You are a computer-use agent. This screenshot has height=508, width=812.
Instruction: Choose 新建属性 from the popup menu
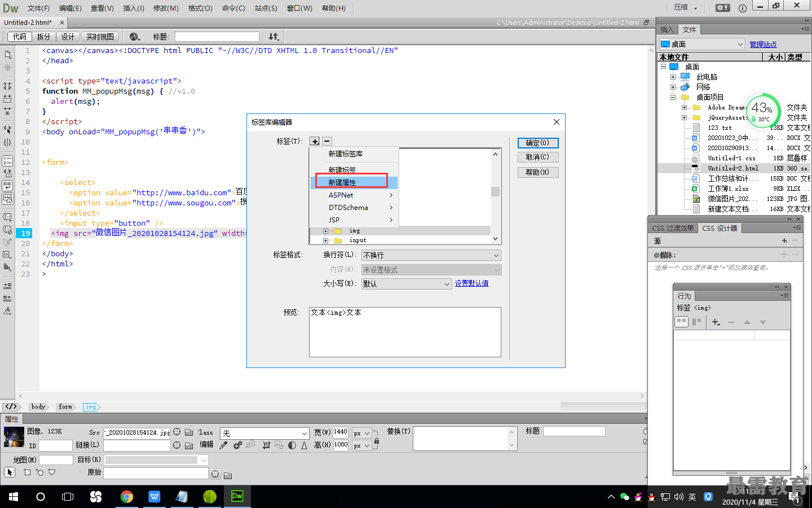[x=354, y=182]
